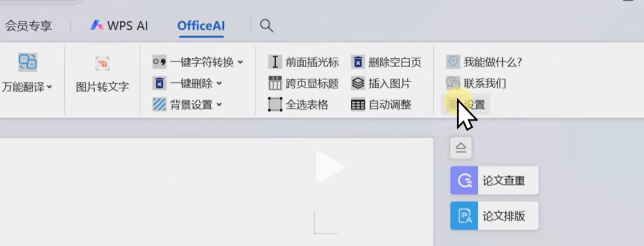Open the 论文查重 plagiarism check label
Screen dimensions: 644x246
coord(504,180)
